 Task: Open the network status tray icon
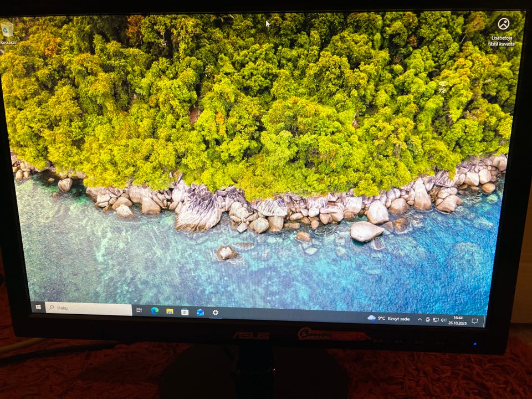(x=436, y=320)
